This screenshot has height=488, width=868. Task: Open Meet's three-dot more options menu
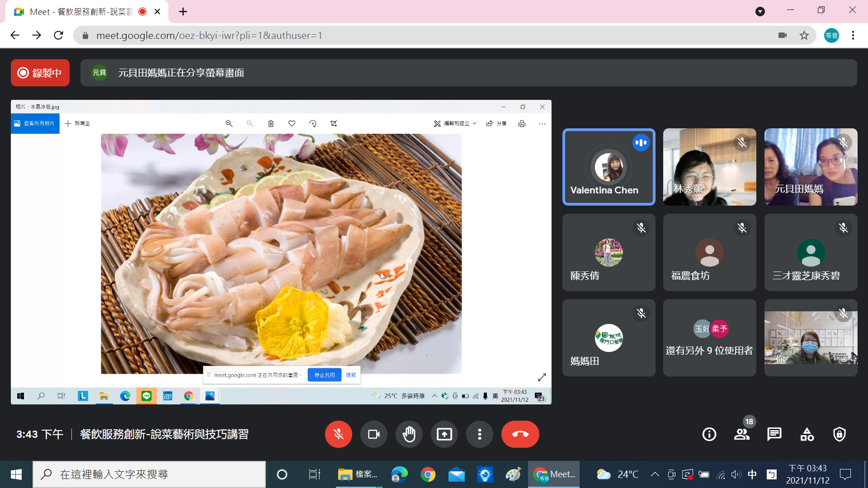480,434
